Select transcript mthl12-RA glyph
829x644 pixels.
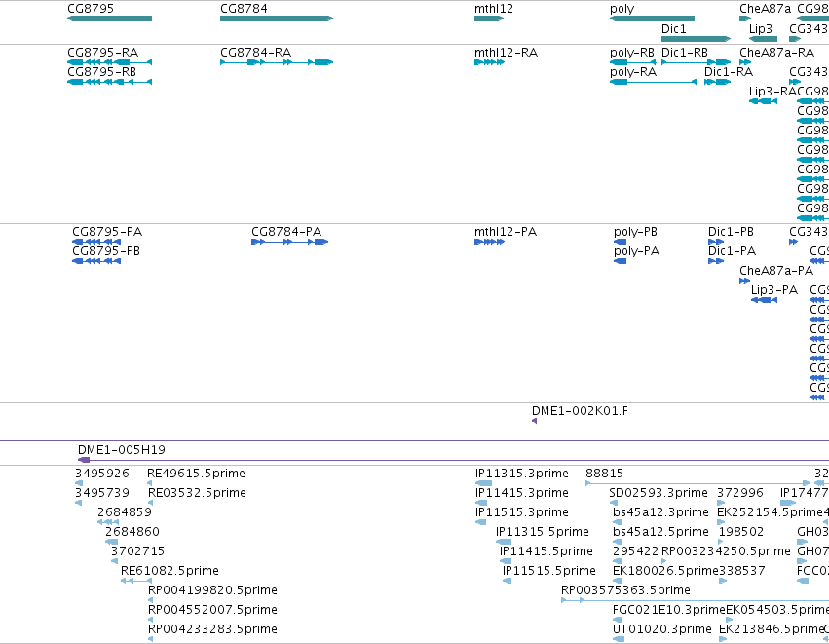(489, 62)
